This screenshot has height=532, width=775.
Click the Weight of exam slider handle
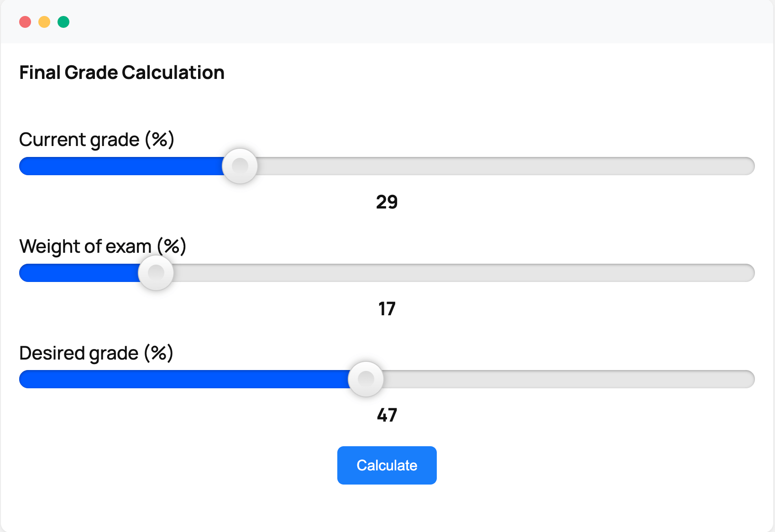click(156, 273)
